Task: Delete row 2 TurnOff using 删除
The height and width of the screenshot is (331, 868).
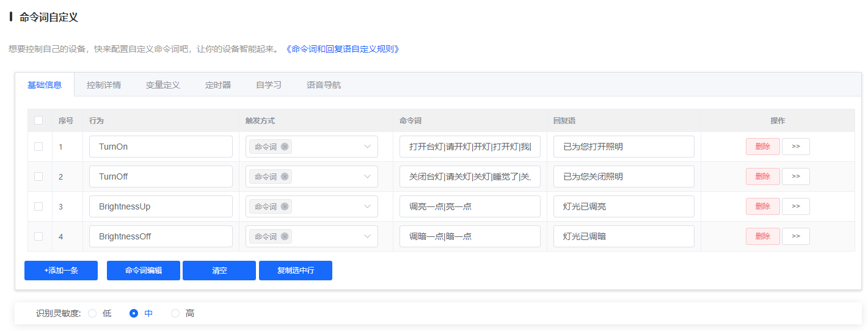Action: click(x=763, y=176)
